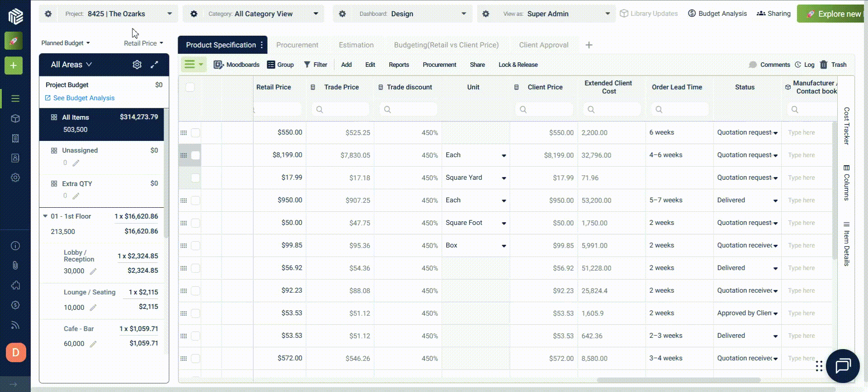This screenshot has height=392, width=868.
Task: Open Moodboards
Action: [x=236, y=65]
